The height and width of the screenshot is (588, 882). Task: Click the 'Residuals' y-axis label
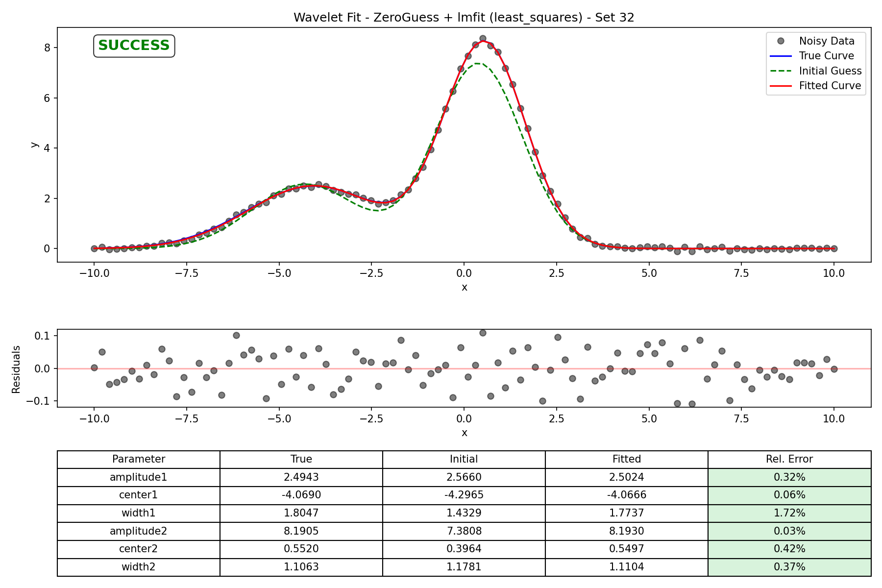(x=16, y=368)
